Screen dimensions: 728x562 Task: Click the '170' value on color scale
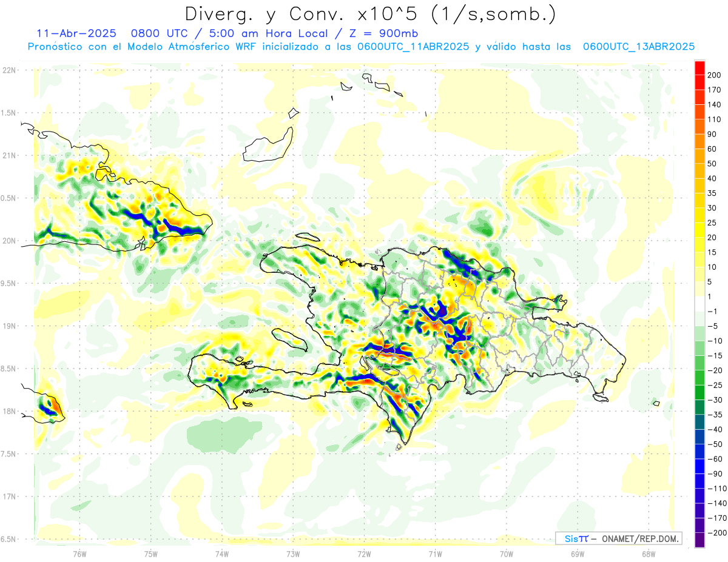click(714, 90)
